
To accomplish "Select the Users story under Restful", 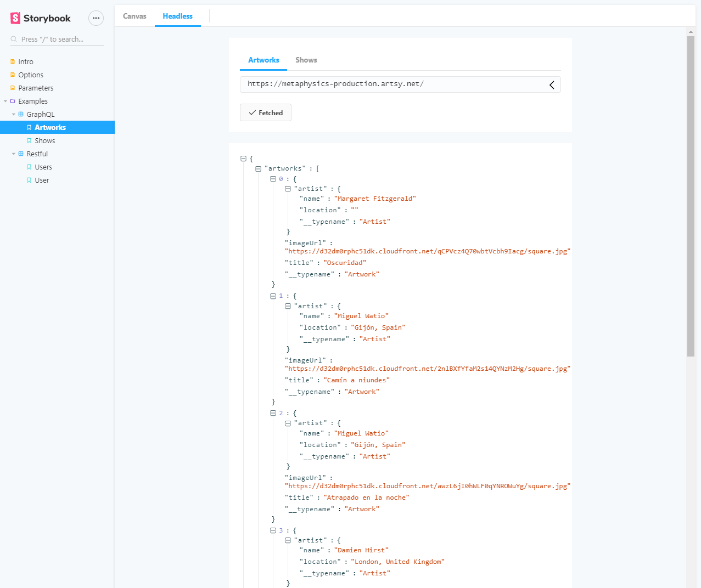I will coord(43,167).
